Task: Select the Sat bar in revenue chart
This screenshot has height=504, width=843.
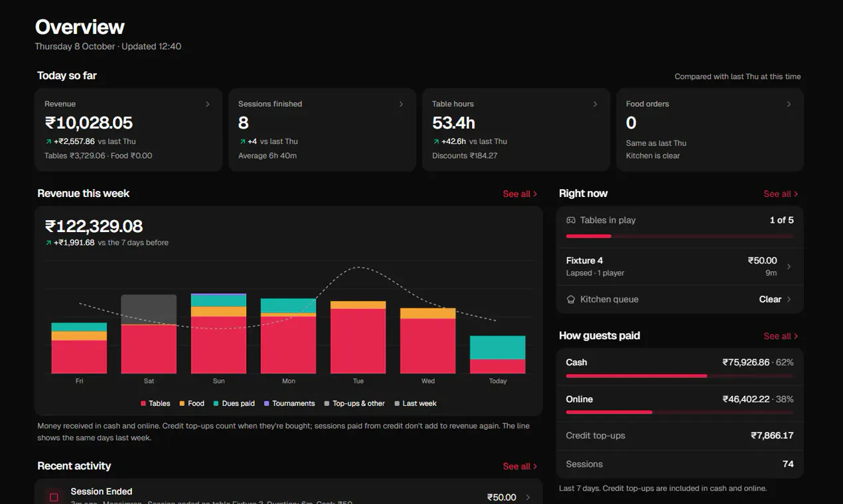Action: [149, 334]
